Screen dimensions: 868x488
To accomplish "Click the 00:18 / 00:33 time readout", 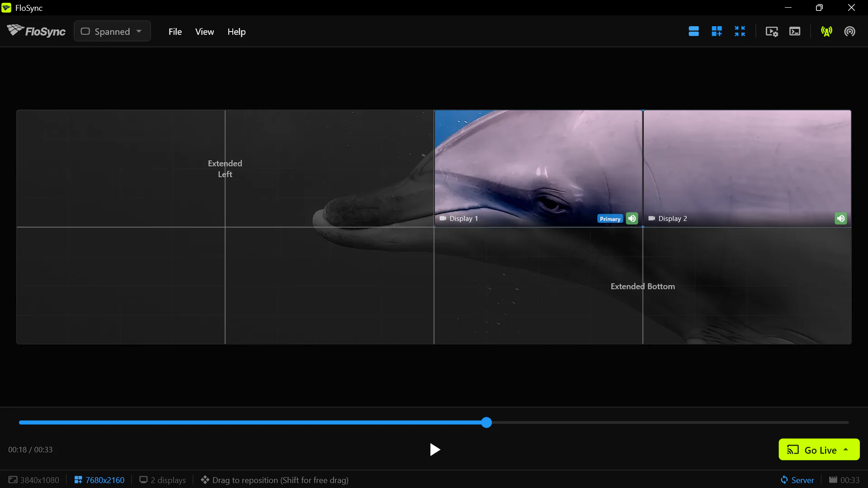I will (30, 450).
